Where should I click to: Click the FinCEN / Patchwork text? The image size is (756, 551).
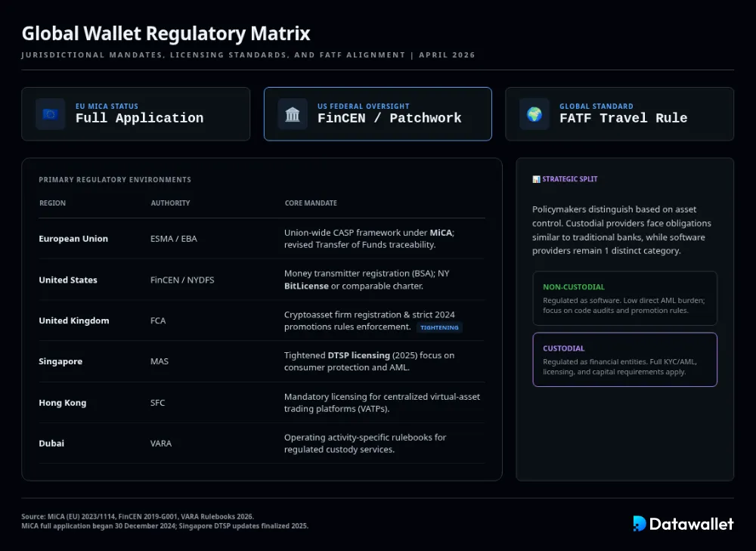click(389, 118)
